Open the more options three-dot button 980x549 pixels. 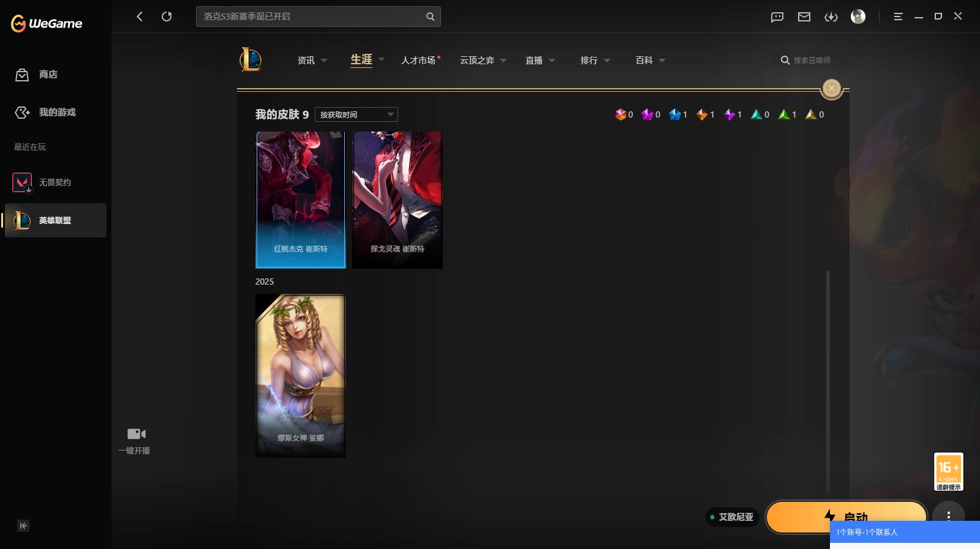[x=949, y=515]
